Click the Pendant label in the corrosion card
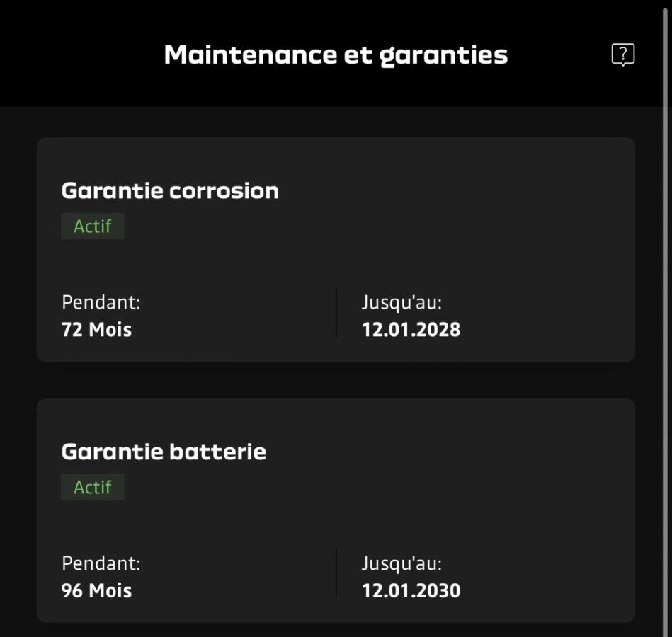The height and width of the screenshot is (637, 672). coord(101,302)
